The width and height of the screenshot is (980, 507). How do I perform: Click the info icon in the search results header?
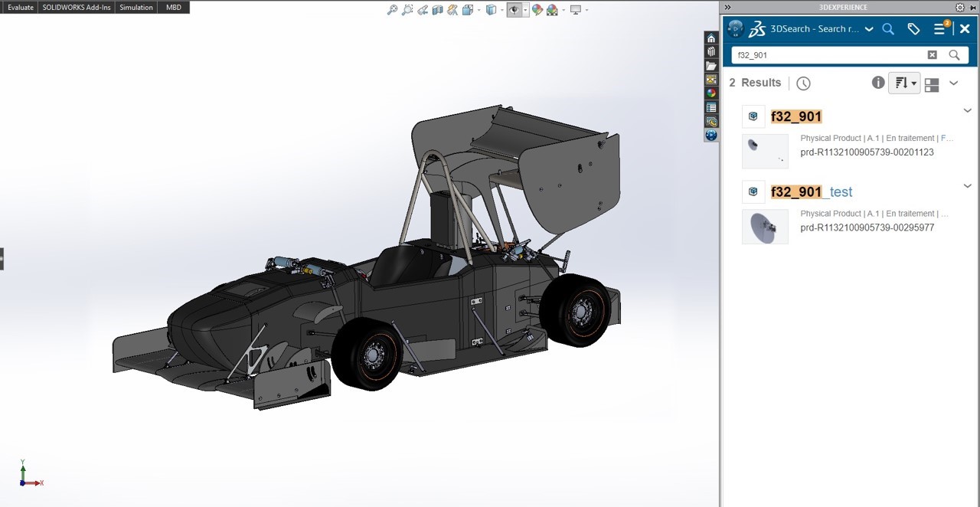pyautogui.click(x=877, y=82)
